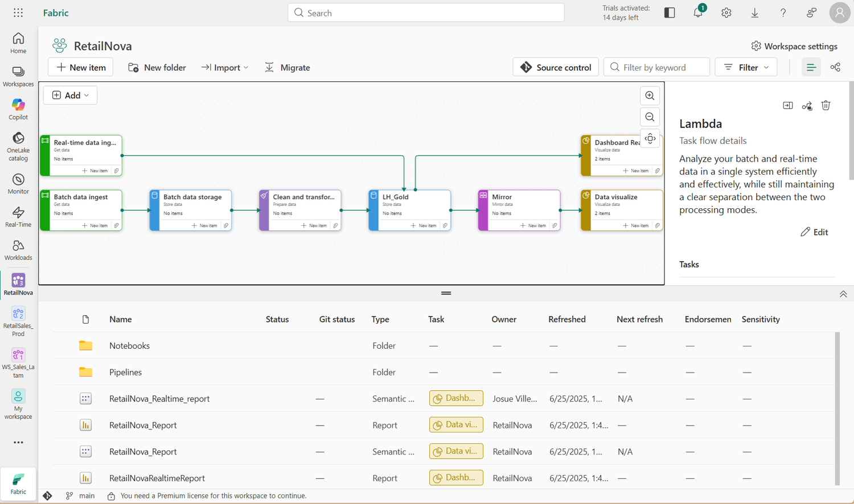The width and height of the screenshot is (854, 504).
Task: Click fit-to-view icon on canvas
Action: [650, 138]
